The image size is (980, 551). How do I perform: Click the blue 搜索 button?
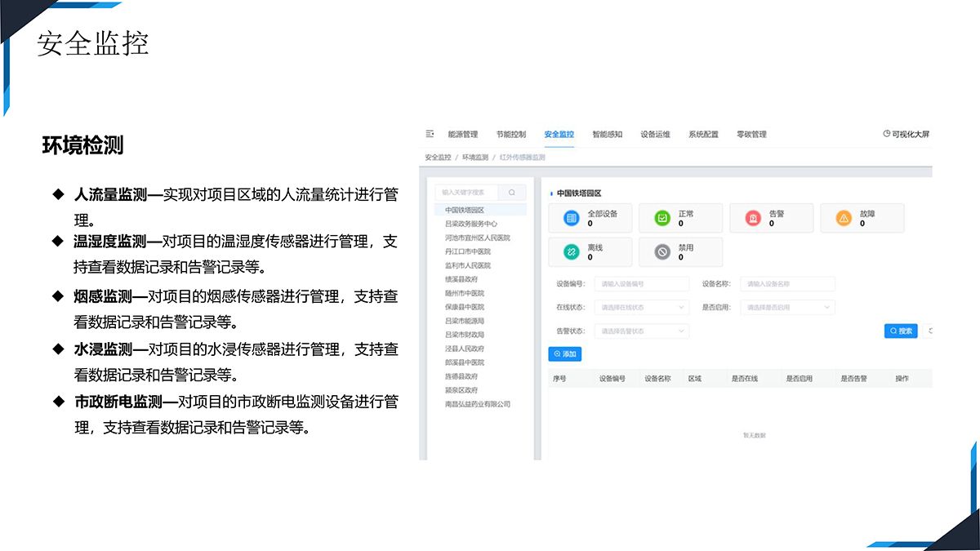point(901,331)
